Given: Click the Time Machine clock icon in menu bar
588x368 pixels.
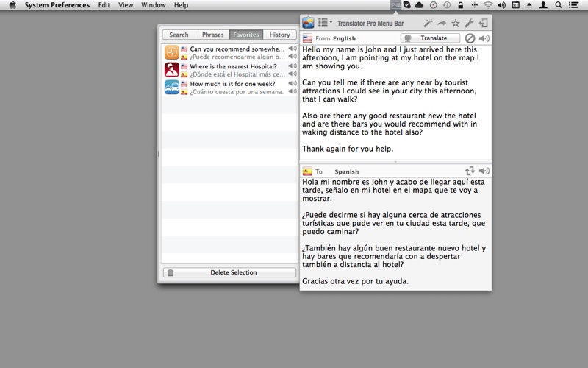Looking at the screenshot, I should (447, 5).
